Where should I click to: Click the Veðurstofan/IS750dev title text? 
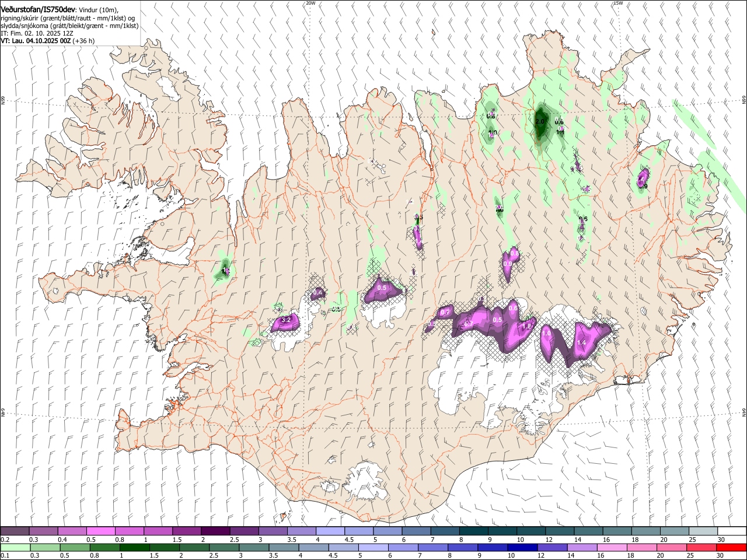[39, 10]
